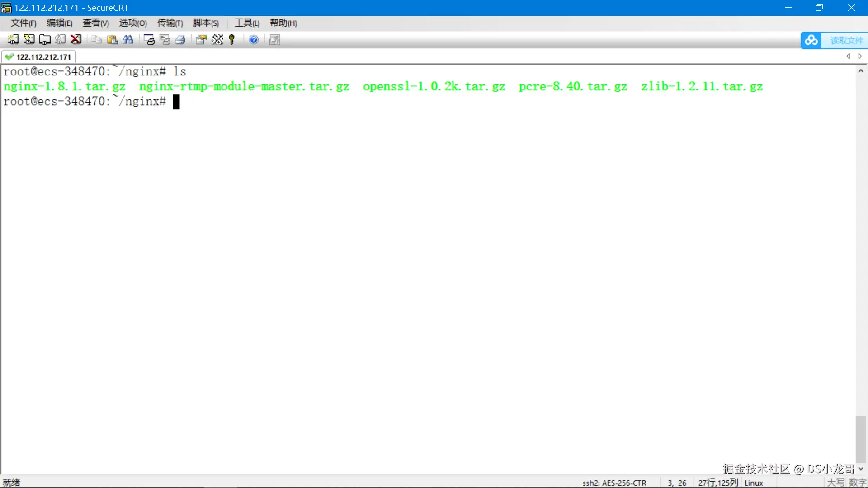Click the Public Key Assistant key icon
The width and height of the screenshot is (868, 488).
click(x=232, y=40)
